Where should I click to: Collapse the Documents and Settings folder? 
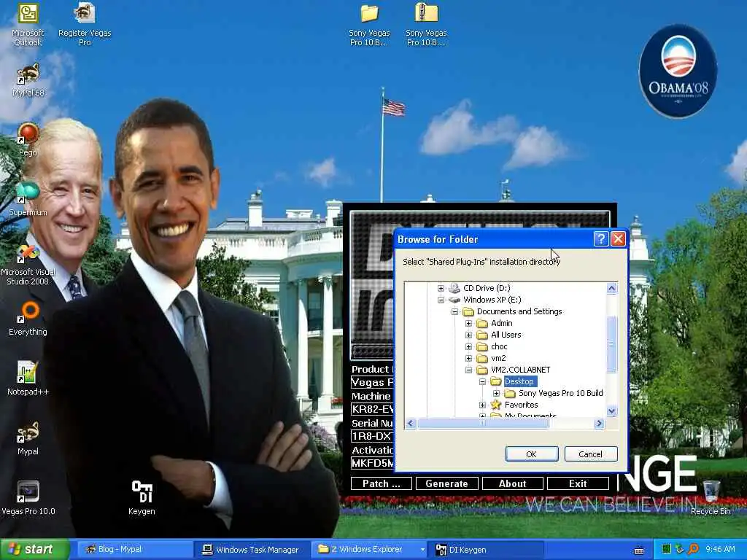[x=455, y=311]
